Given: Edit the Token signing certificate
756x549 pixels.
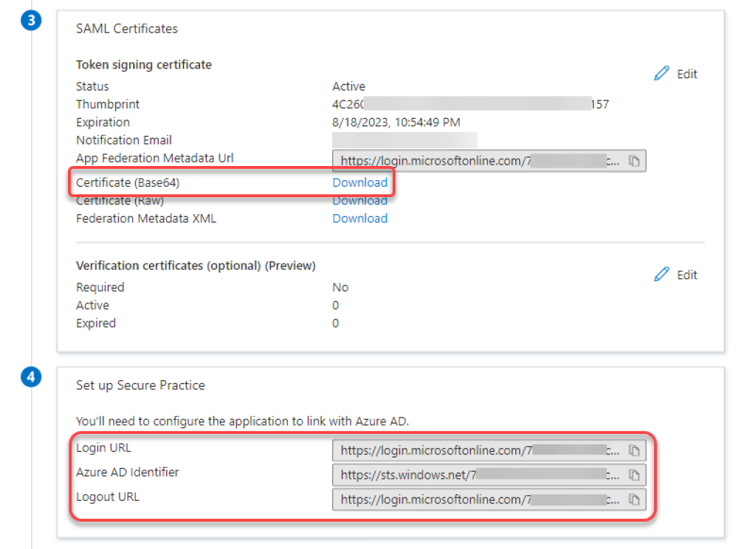Looking at the screenshot, I should pyautogui.click(x=676, y=74).
